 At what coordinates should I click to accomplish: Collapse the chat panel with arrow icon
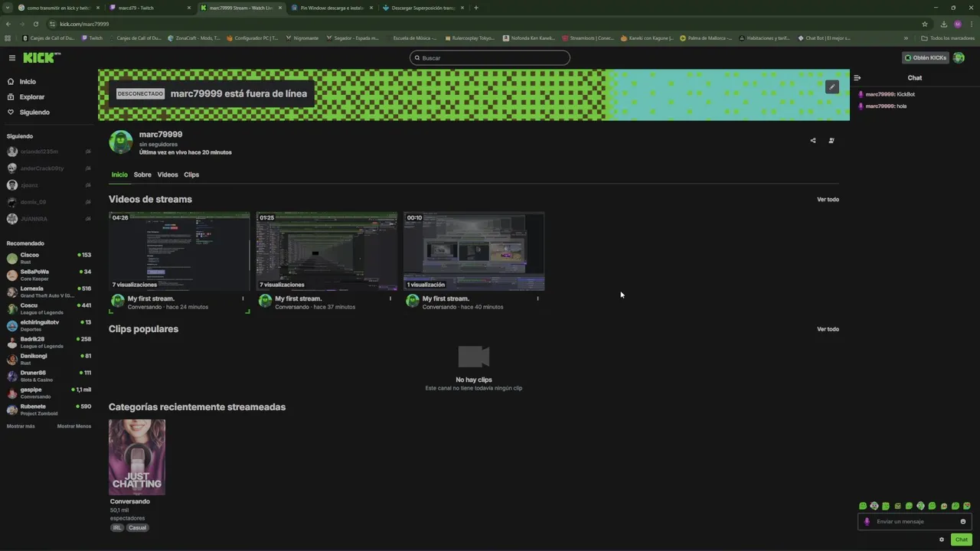pos(857,77)
